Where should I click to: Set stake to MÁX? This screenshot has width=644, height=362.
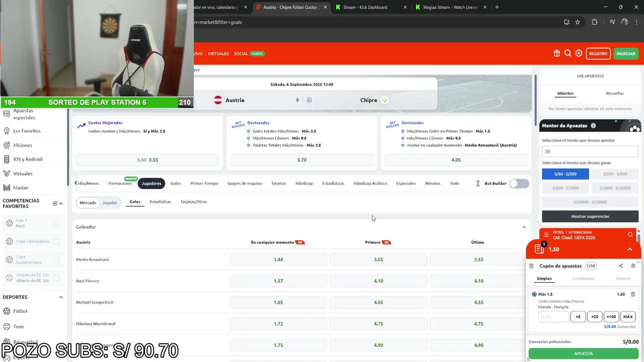(x=628, y=317)
